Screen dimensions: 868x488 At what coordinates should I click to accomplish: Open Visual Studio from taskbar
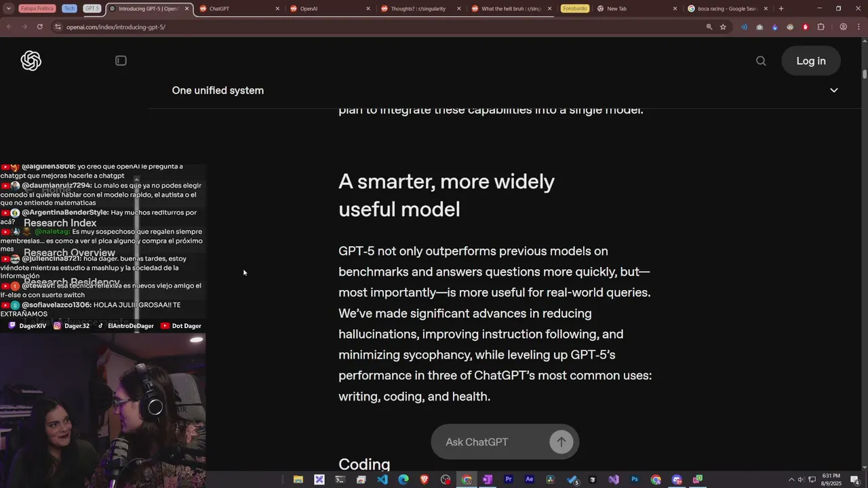coord(614,480)
